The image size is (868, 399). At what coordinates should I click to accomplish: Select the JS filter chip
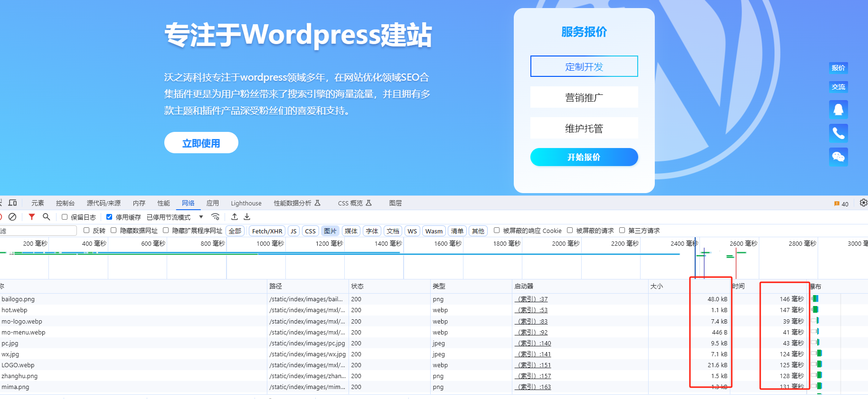click(293, 231)
